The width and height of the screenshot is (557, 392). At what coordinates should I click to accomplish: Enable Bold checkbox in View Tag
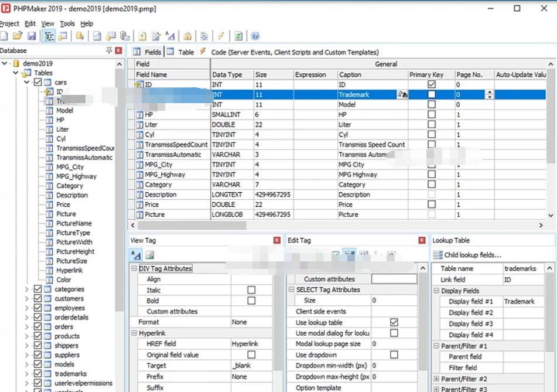point(251,301)
